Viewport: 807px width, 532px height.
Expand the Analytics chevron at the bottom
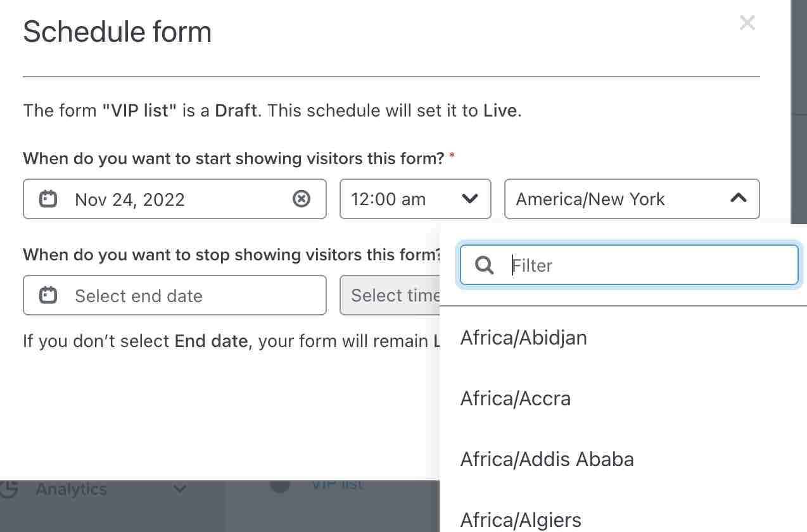tap(179, 488)
